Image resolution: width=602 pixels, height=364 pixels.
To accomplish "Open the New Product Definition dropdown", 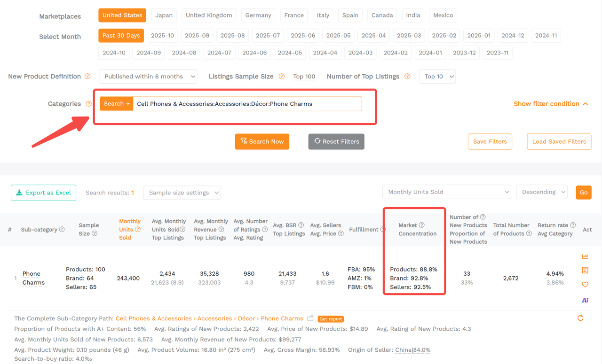I will point(148,76).
